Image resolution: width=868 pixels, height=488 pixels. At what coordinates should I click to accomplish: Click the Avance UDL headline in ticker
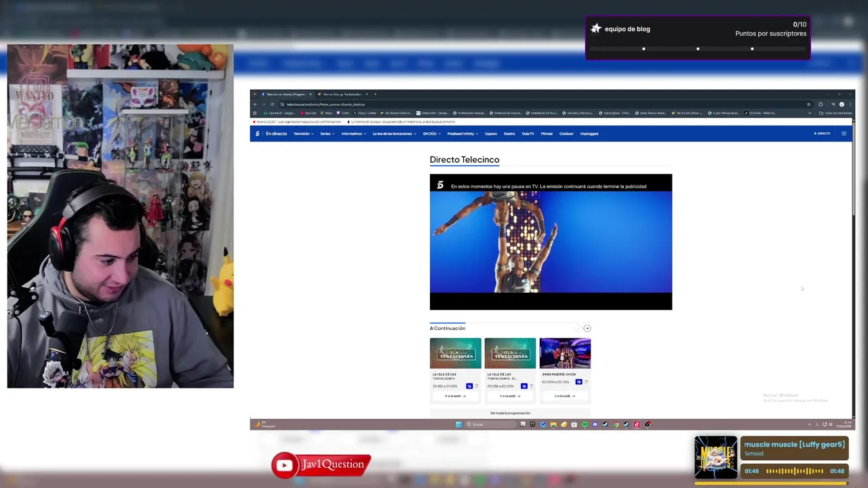point(299,122)
